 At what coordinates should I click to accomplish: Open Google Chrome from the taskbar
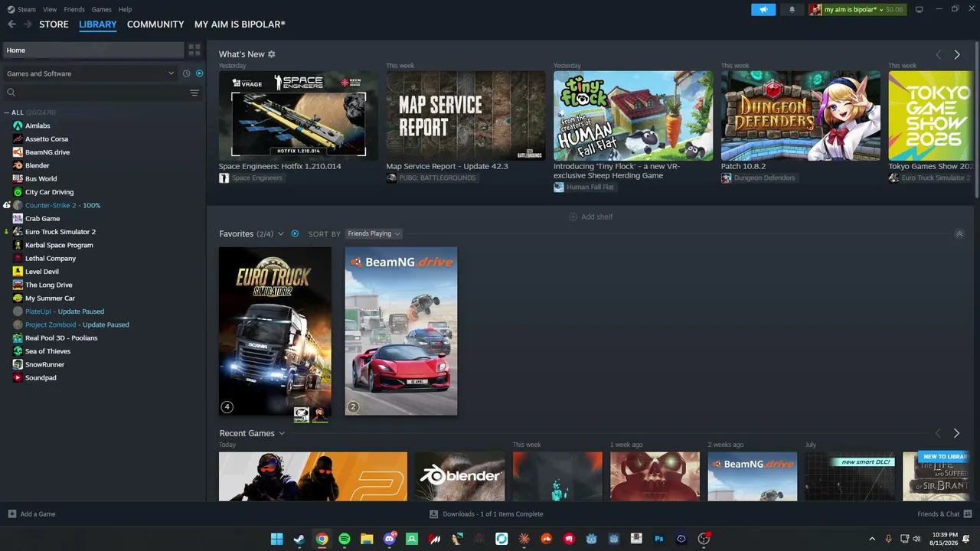[x=322, y=539]
